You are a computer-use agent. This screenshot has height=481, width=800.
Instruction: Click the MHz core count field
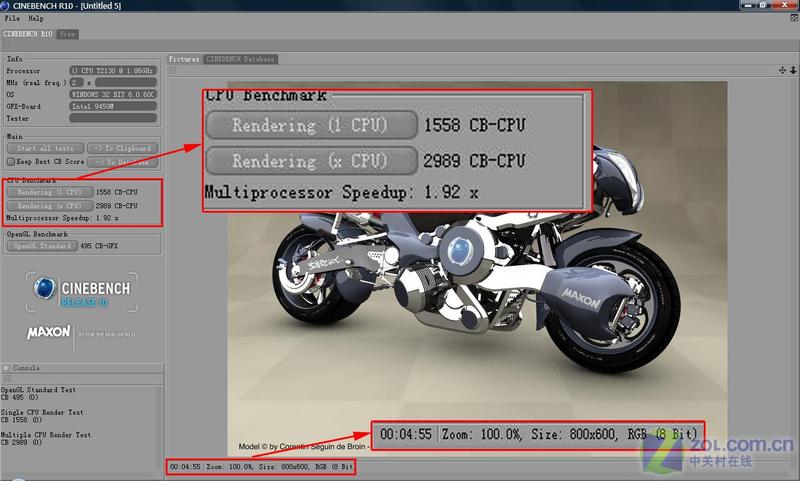77,82
